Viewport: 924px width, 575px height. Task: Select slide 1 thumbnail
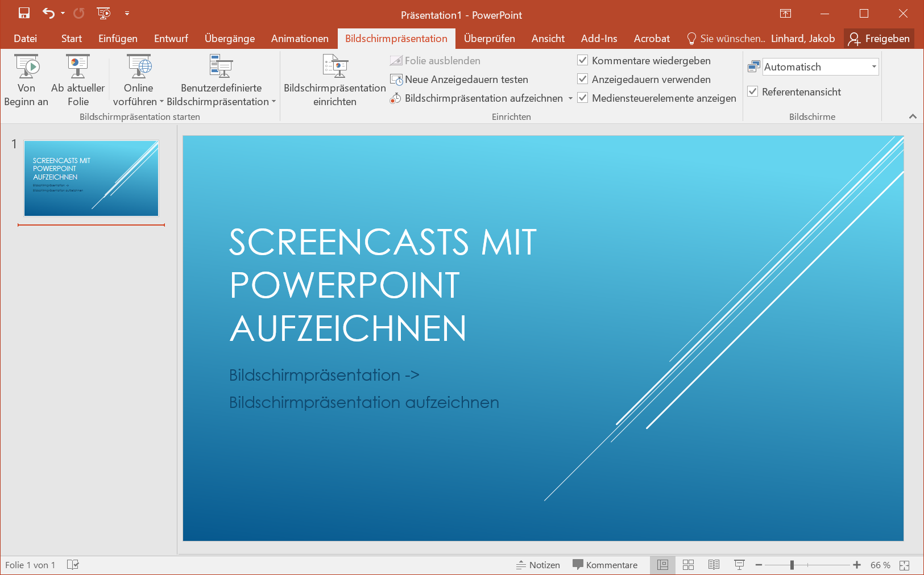coord(91,178)
